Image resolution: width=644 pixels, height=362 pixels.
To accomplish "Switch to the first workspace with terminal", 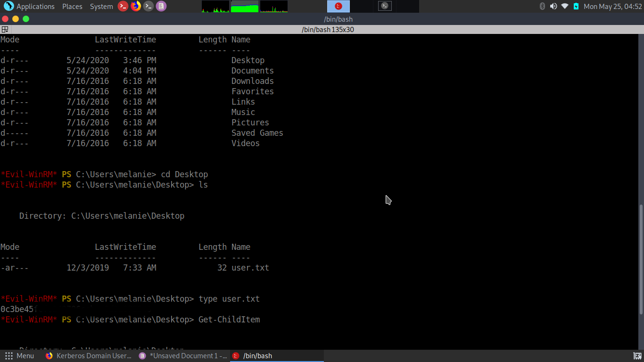I will click(x=339, y=6).
